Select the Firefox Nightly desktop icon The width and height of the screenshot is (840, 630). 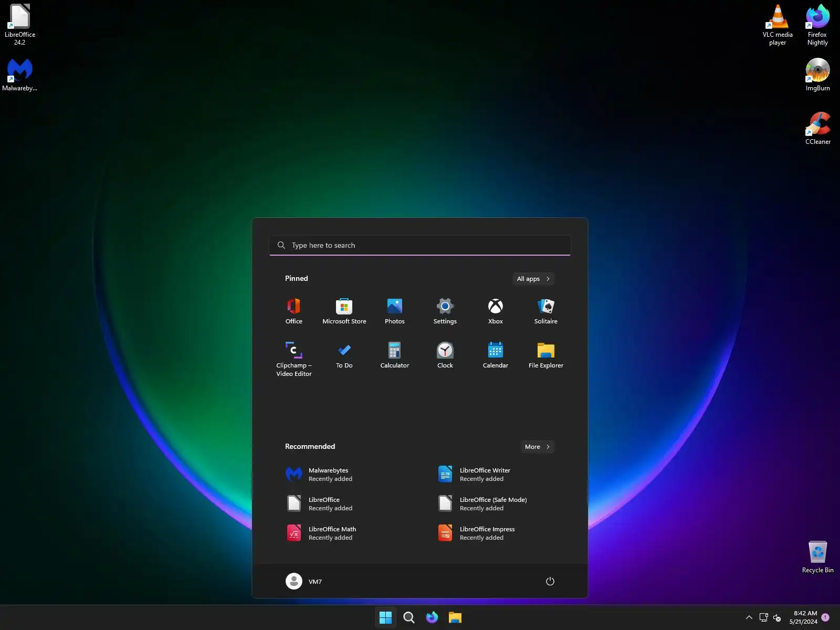[817, 24]
